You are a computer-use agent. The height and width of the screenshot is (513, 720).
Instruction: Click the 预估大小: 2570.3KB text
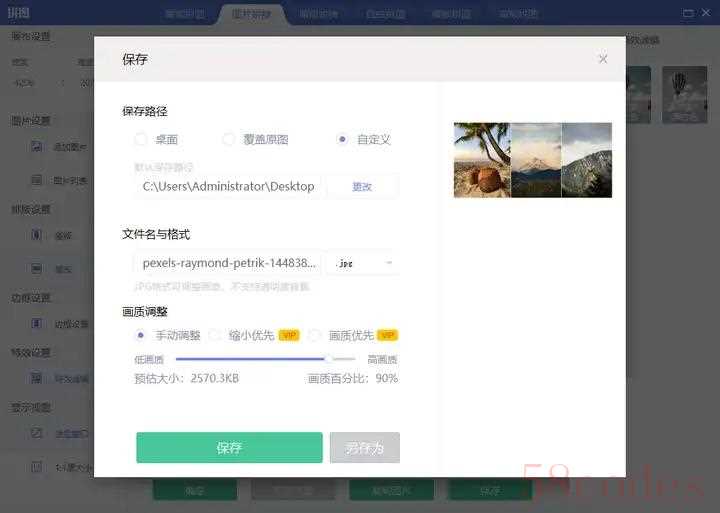(186, 378)
